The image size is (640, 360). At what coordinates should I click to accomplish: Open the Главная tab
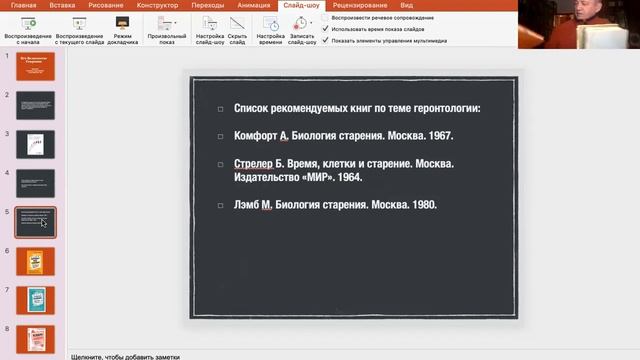[24, 5]
